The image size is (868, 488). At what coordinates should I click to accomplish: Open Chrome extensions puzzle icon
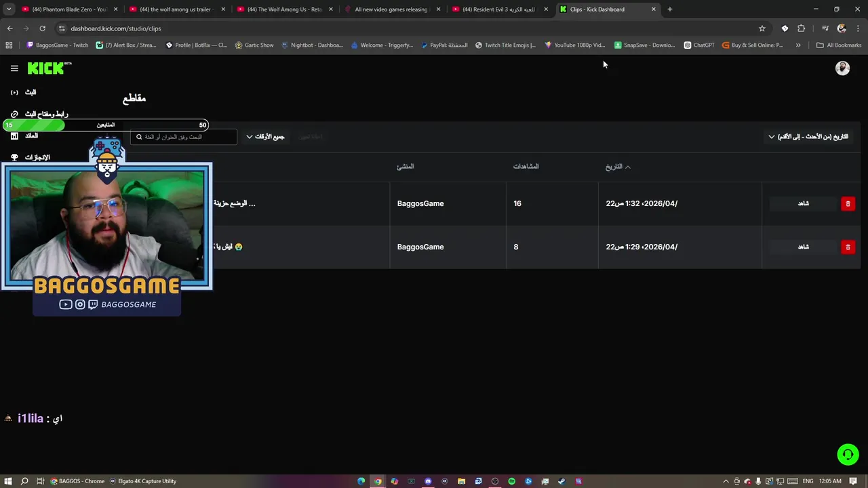(x=801, y=28)
